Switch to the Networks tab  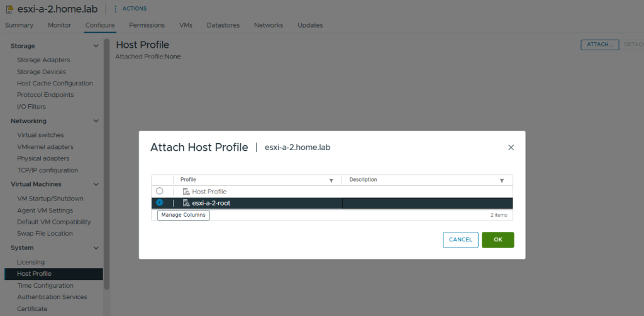pos(268,25)
